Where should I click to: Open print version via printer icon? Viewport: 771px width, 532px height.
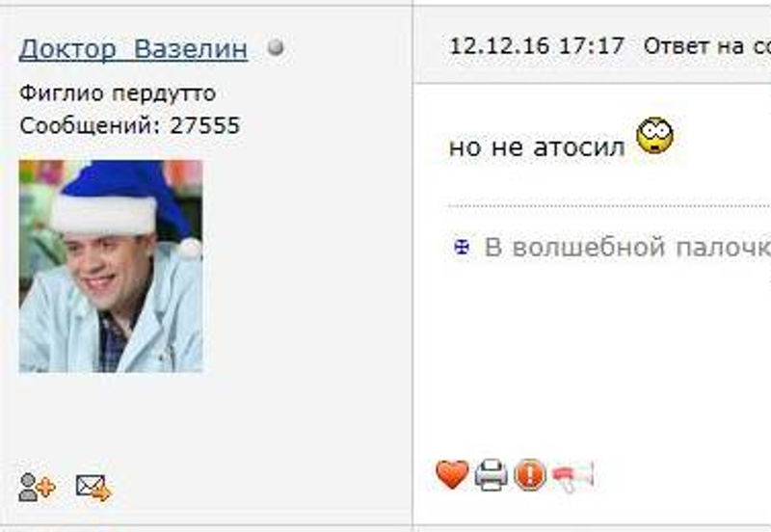pos(492,475)
